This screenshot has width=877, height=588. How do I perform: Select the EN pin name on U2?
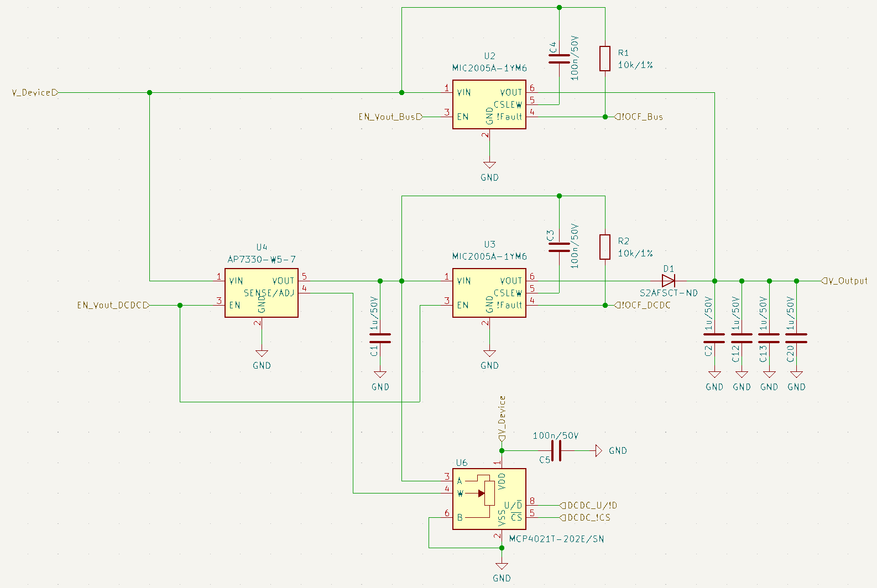pyautogui.click(x=462, y=117)
